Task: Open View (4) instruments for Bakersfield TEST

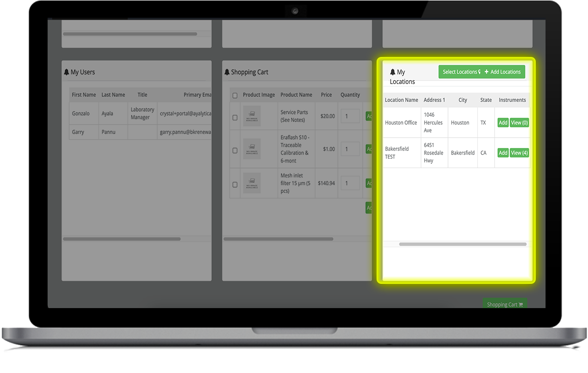Action: coord(519,153)
